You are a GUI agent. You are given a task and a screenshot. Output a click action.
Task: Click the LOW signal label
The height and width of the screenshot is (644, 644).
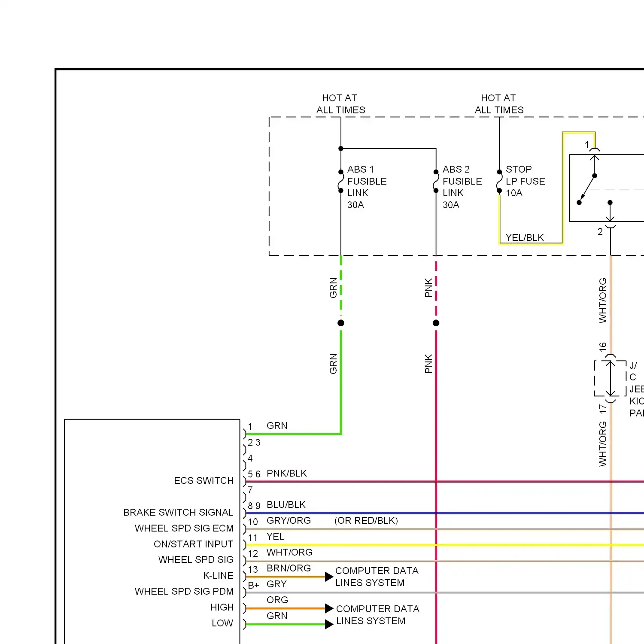pos(222,623)
